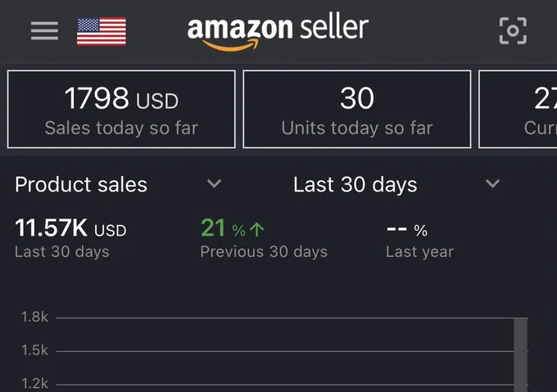The height and width of the screenshot is (392, 557).
Task: Tap the 1.8k gridline label
Action: click(34, 317)
